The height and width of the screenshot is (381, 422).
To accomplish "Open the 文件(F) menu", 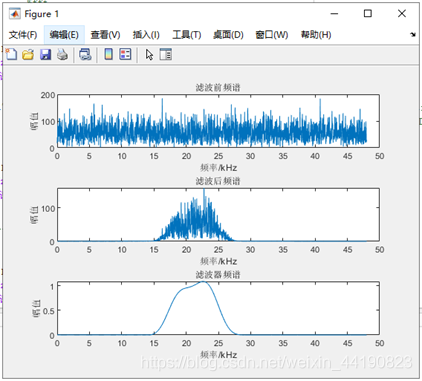I will pos(23,35).
